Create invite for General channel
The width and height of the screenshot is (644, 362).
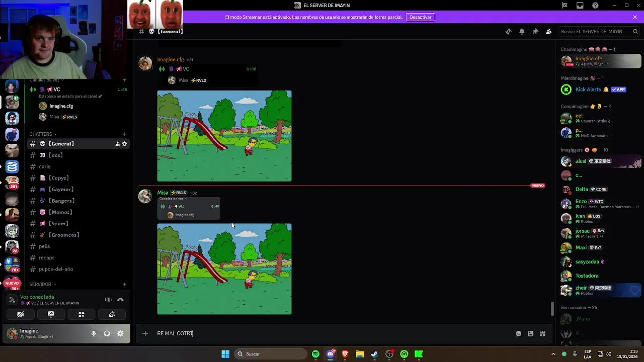click(x=117, y=144)
